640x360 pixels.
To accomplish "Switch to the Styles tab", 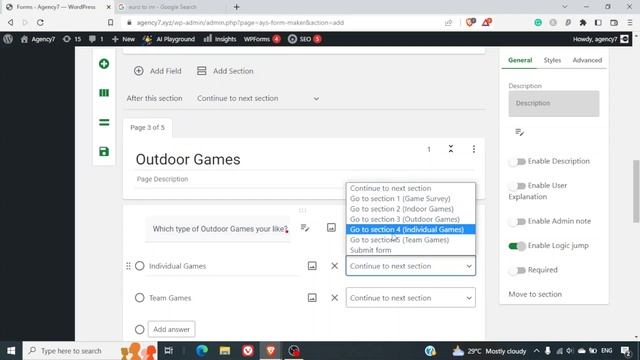I will (x=552, y=60).
